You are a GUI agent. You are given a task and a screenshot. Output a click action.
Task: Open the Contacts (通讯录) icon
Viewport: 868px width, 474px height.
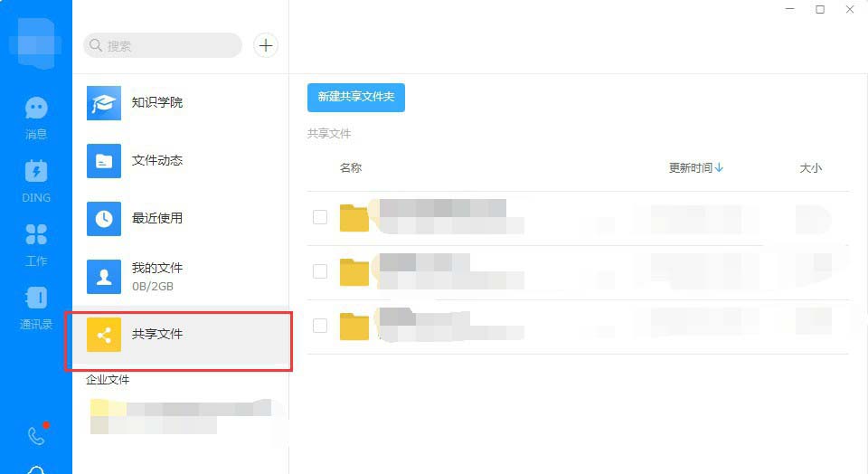36,299
